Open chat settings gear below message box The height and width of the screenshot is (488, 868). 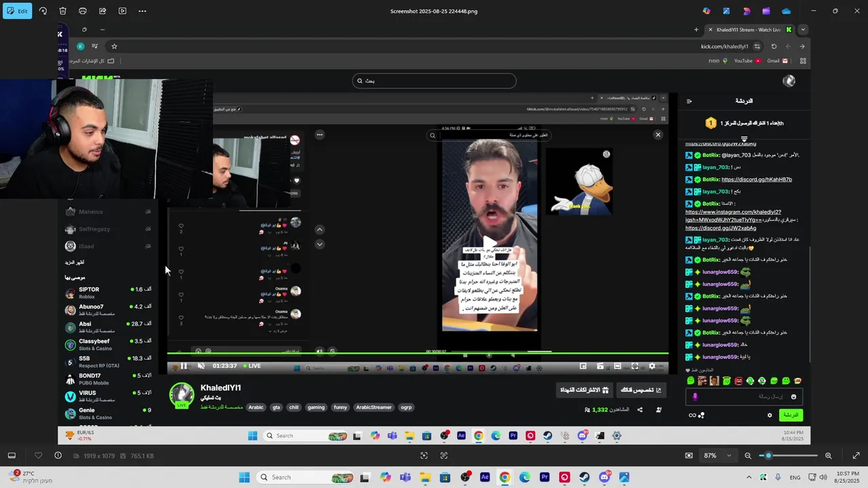[770, 415]
